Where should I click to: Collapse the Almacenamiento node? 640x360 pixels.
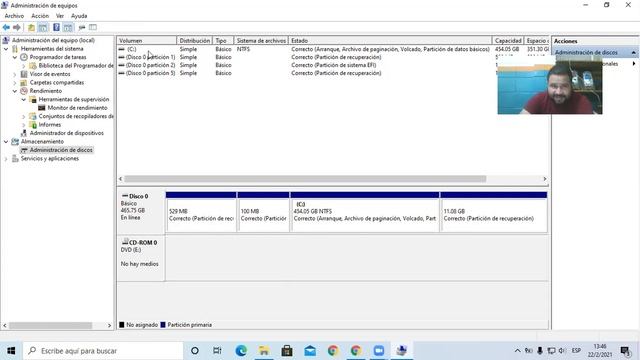tap(6, 142)
